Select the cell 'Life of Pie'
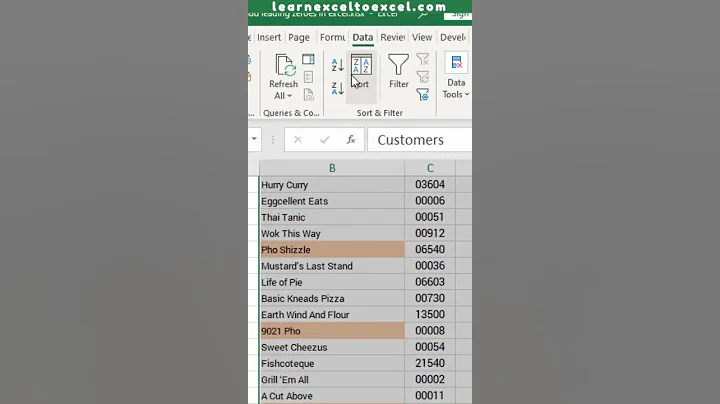This screenshot has width=720, height=404. 332,282
